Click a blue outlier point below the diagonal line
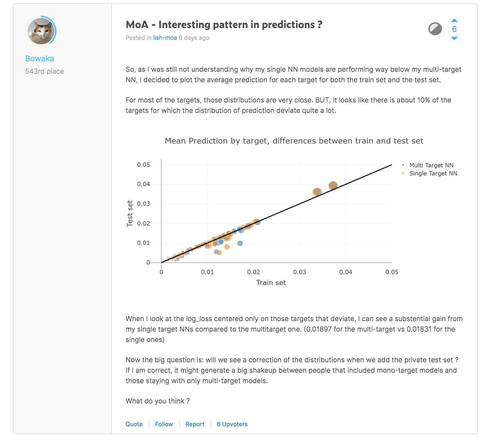 coord(240,243)
